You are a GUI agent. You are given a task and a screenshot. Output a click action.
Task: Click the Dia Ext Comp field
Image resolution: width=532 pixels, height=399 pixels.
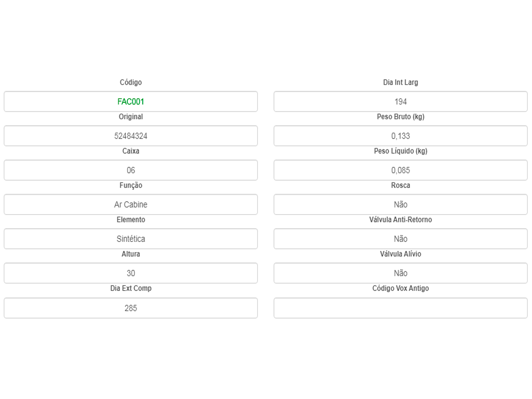tap(131, 308)
